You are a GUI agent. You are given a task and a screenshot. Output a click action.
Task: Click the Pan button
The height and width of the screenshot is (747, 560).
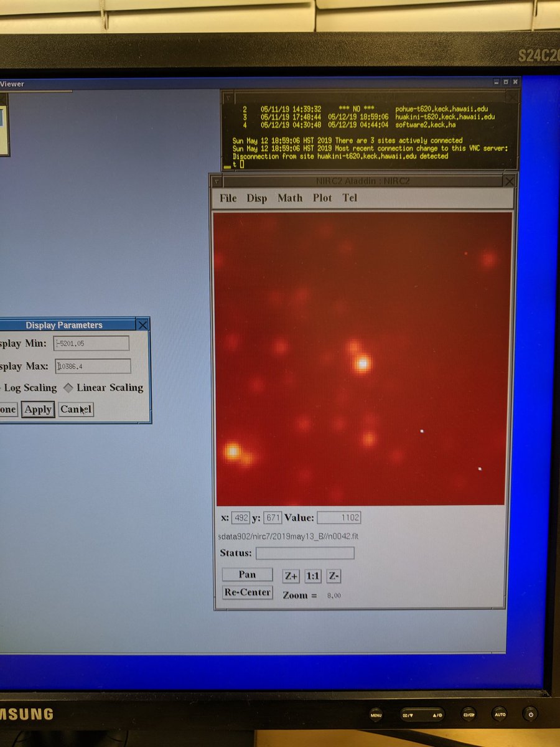pyautogui.click(x=247, y=575)
